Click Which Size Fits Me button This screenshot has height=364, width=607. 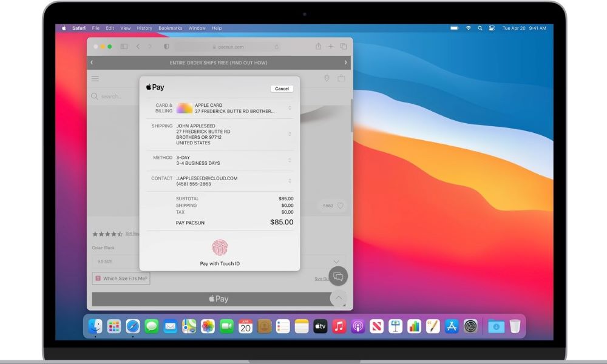(x=121, y=278)
